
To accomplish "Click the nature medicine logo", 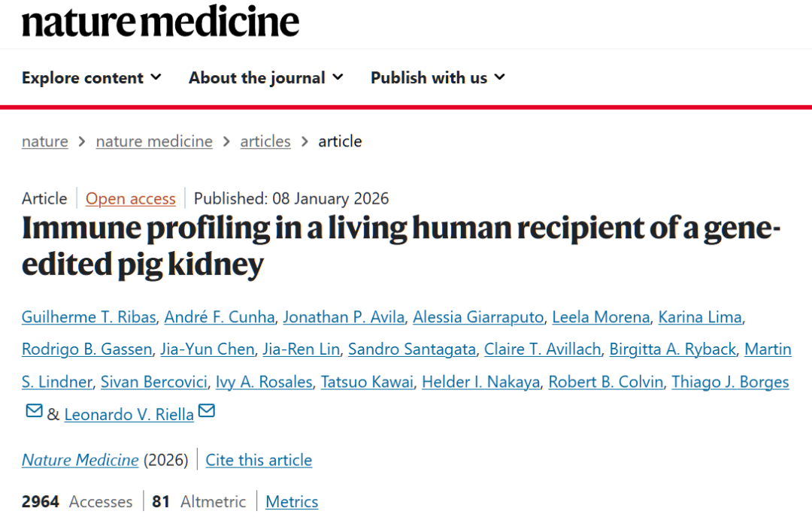I will pyautogui.click(x=160, y=21).
